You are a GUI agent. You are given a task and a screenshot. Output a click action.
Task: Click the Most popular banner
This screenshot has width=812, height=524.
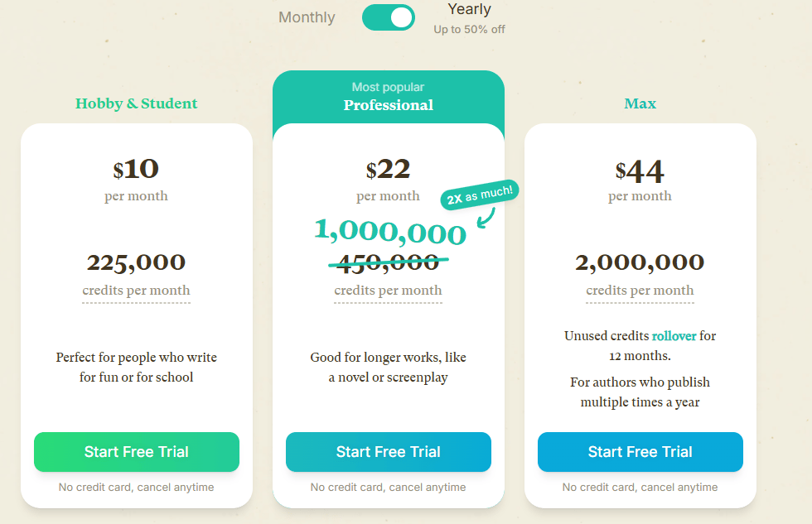tap(388, 86)
